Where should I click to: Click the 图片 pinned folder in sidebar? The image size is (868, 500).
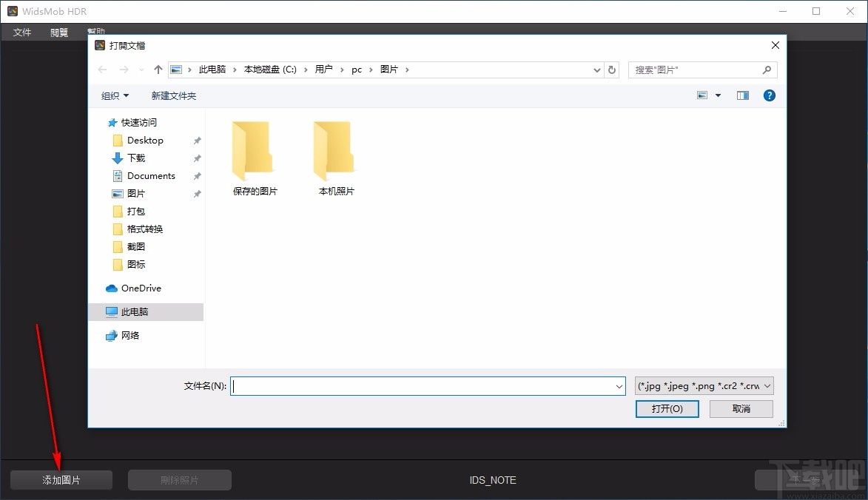pyautogui.click(x=136, y=193)
